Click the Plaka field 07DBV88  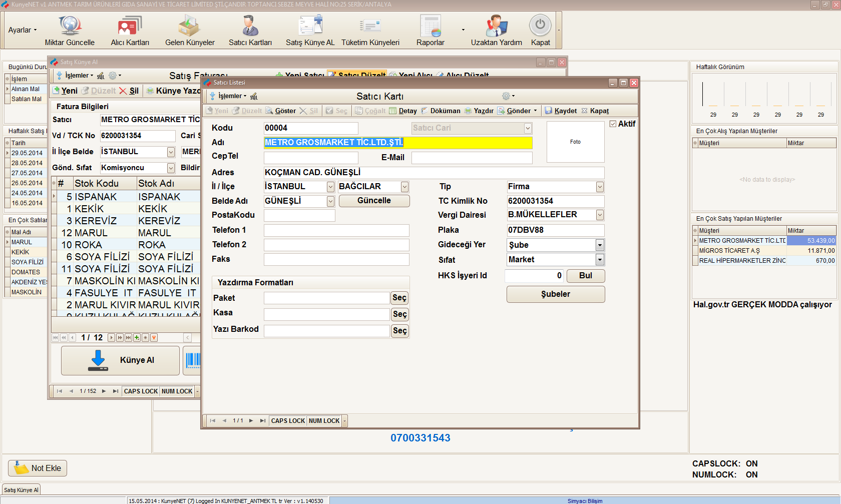pos(556,230)
